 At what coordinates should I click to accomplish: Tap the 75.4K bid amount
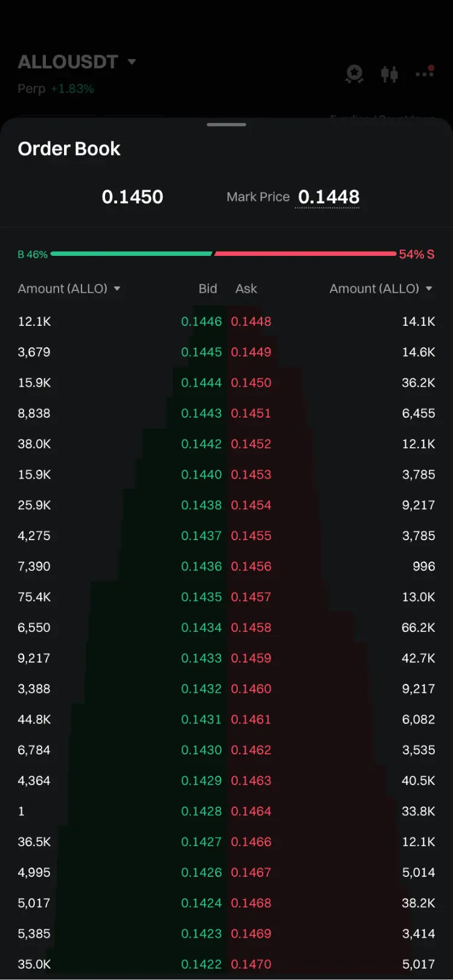tap(34, 597)
